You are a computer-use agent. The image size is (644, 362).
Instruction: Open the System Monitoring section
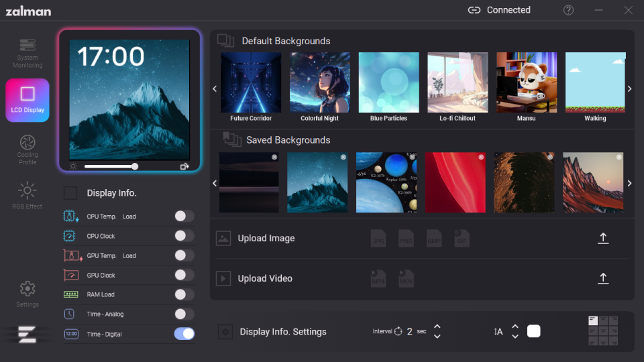28,52
